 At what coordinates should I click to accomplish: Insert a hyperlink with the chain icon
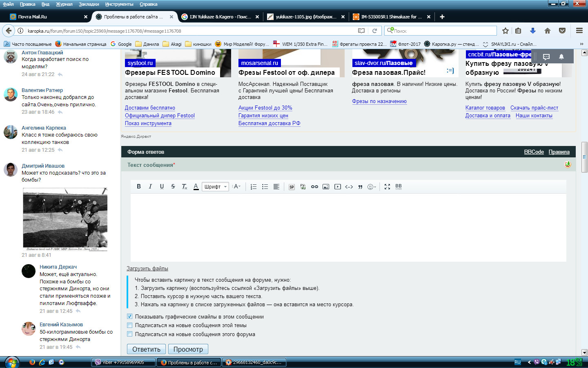click(x=314, y=186)
